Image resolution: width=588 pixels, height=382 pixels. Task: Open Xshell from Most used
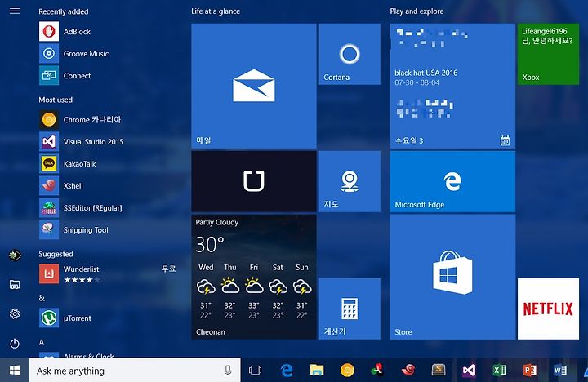tap(107, 186)
